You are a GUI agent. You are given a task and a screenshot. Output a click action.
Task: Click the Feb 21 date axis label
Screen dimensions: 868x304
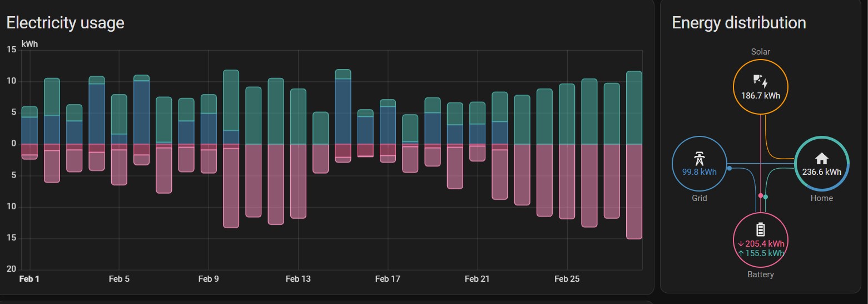(477, 278)
